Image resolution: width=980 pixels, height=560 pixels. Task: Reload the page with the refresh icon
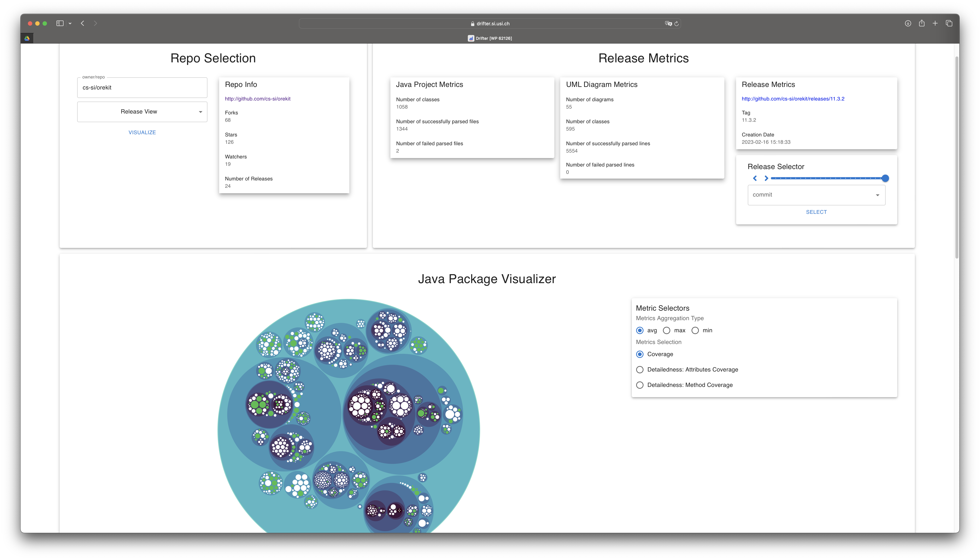pos(677,23)
